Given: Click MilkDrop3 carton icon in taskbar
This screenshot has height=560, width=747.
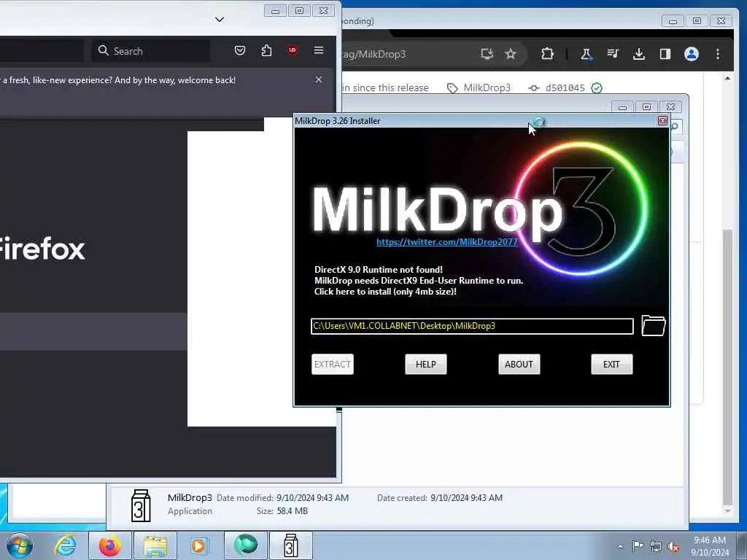Looking at the screenshot, I should pos(291,545).
